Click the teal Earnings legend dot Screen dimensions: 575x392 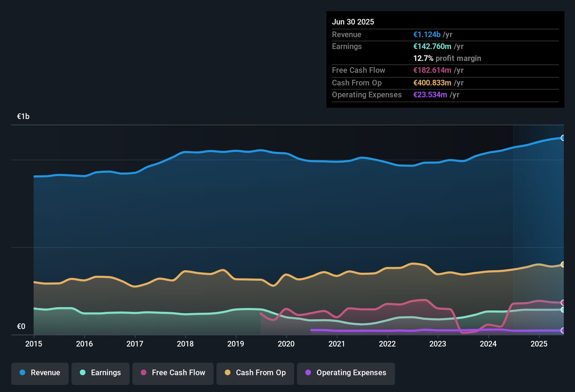point(83,373)
